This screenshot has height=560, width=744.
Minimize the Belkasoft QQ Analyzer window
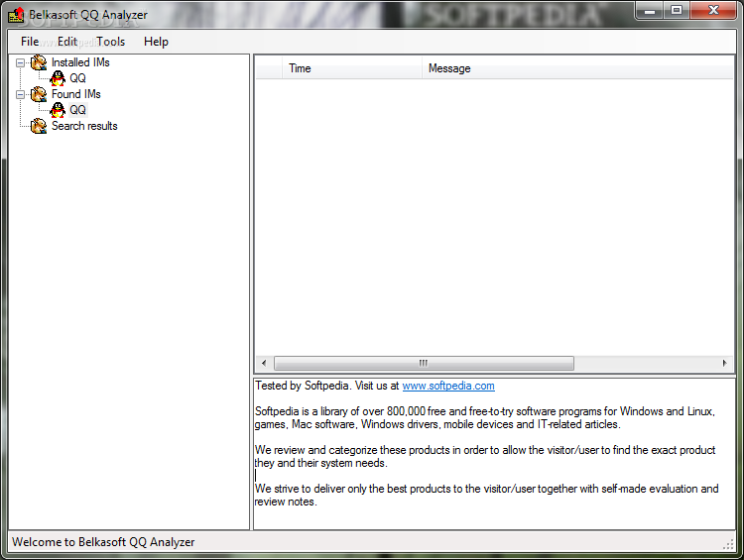point(650,11)
